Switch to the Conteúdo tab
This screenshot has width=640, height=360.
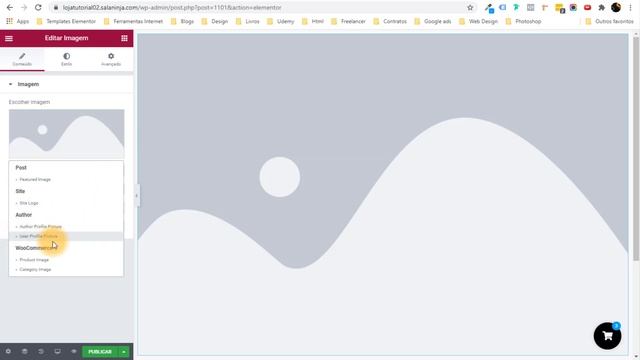tap(22, 59)
